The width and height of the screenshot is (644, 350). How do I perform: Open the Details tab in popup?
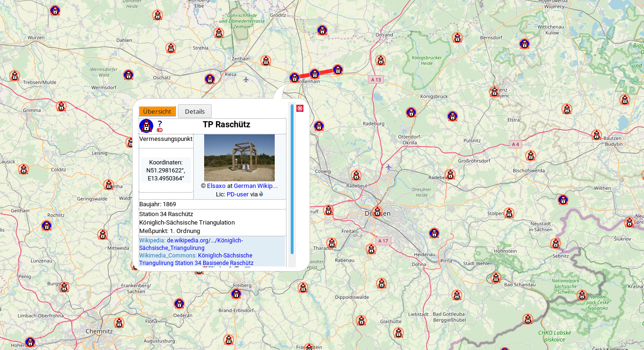pos(195,111)
